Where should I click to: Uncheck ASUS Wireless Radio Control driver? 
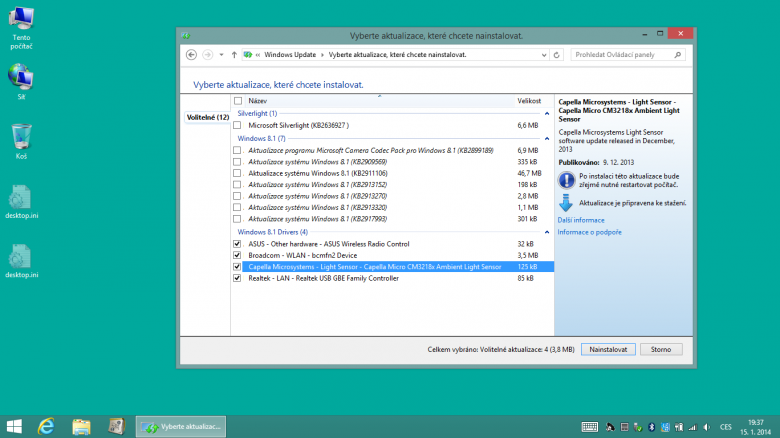237,244
